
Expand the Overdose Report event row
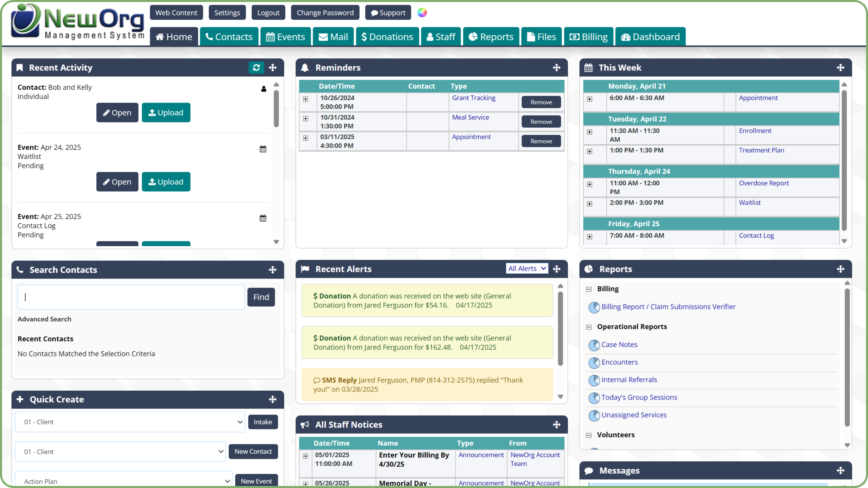pos(589,184)
